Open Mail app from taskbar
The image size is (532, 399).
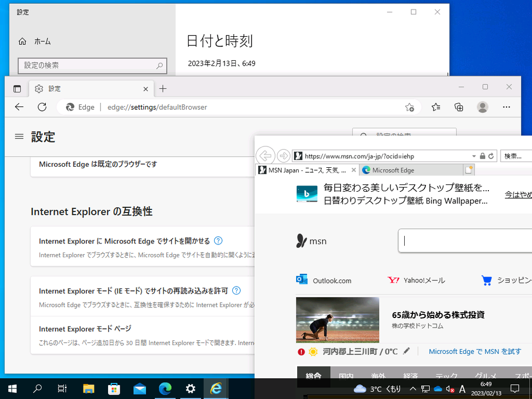tap(140, 389)
